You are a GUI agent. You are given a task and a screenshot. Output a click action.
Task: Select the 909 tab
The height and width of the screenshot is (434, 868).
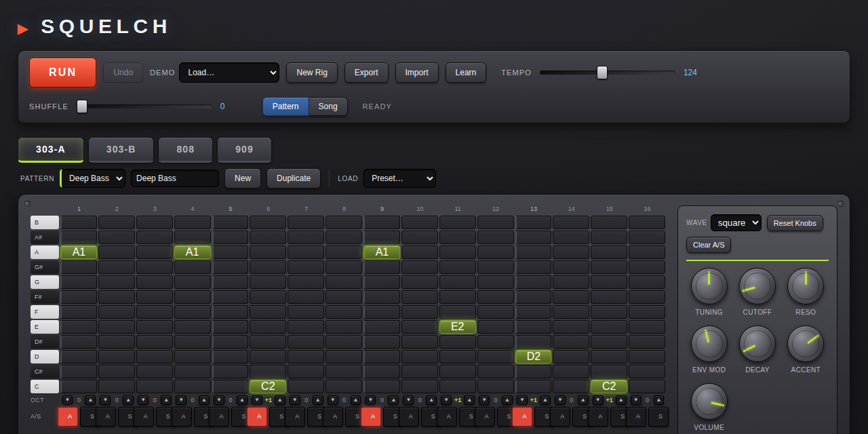(x=245, y=150)
